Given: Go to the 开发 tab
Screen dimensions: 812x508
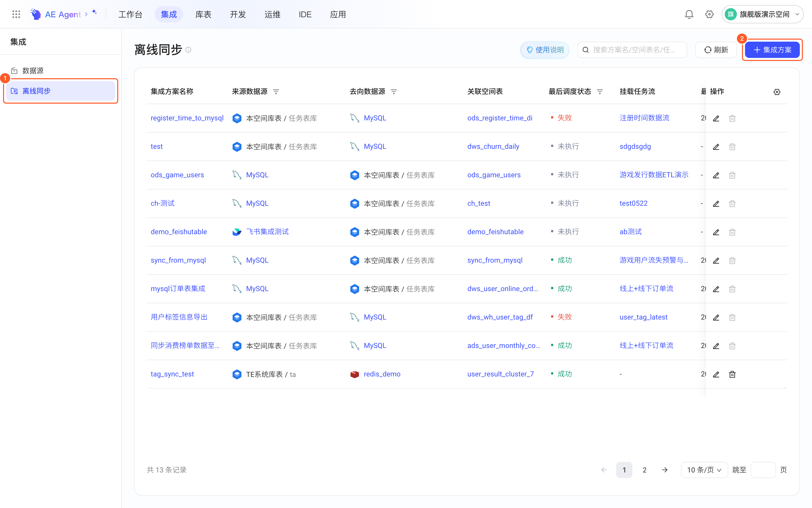Looking at the screenshot, I should tap(238, 14).
